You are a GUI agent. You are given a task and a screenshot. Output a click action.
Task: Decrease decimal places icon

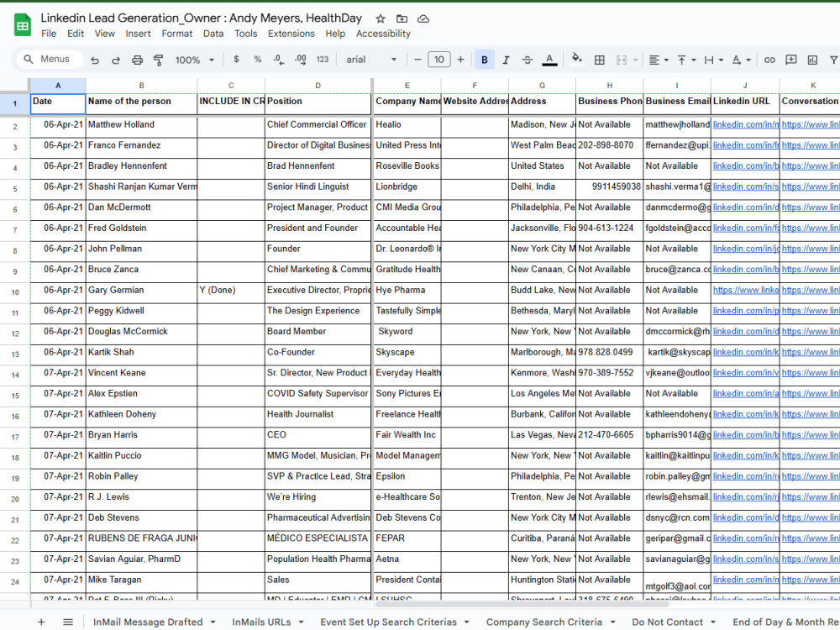pyautogui.click(x=279, y=60)
